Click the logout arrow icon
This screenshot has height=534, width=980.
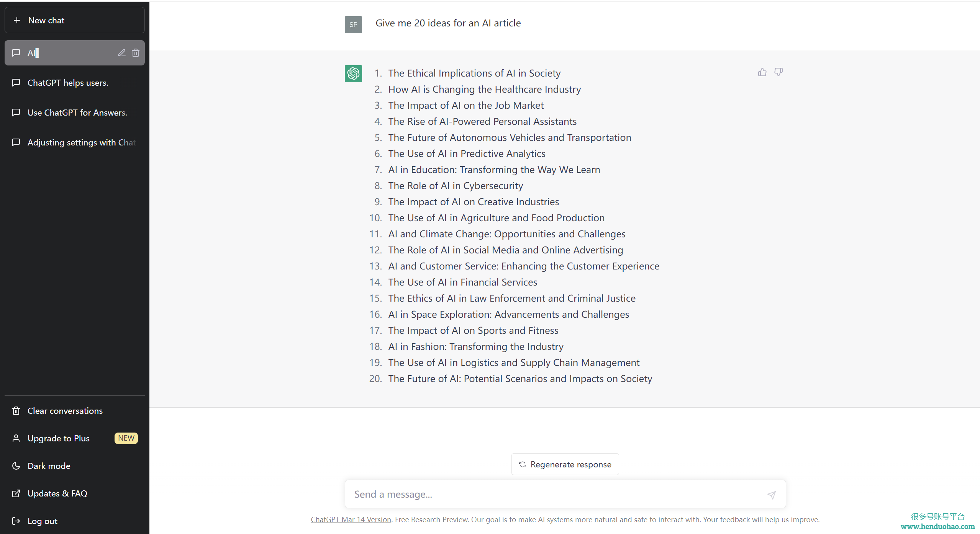coord(16,521)
